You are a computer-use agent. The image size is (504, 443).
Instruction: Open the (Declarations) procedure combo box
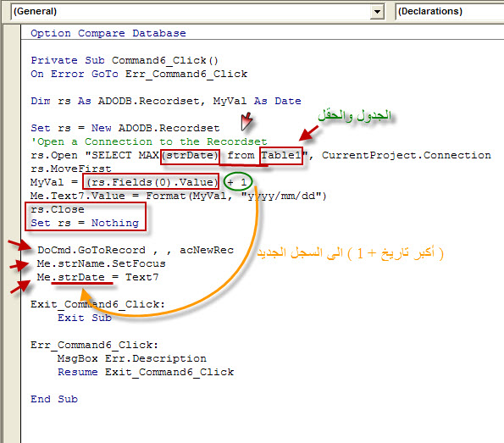click(x=449, y=12)
